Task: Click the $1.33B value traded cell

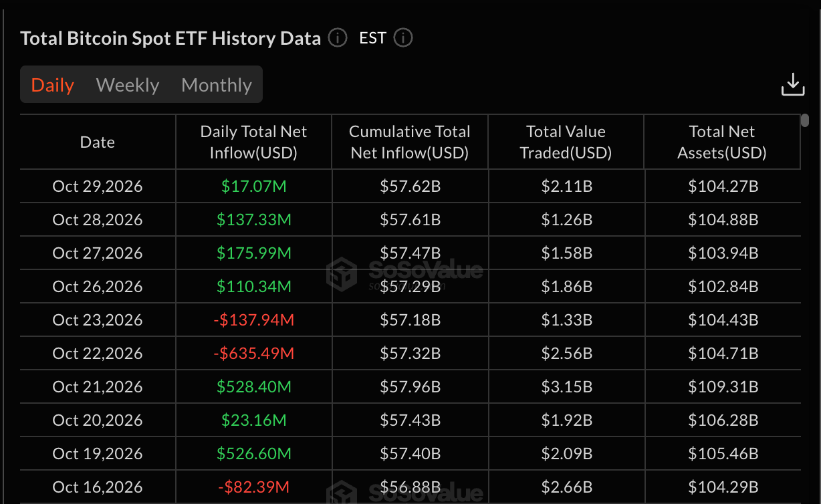Action: coord(567,320)
